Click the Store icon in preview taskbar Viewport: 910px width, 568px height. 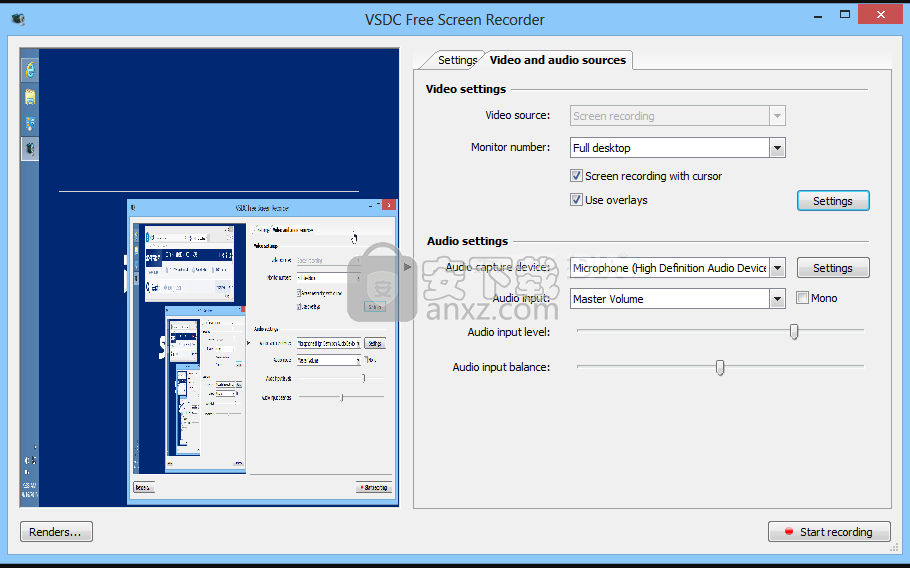pyautogui.click(x=31, y=123)
